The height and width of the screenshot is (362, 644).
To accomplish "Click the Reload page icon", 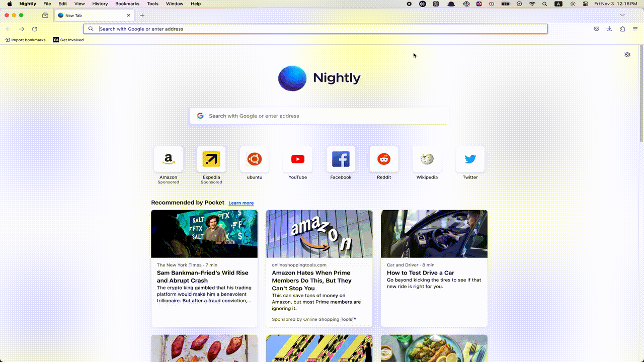I will pyautogui.click(x=34, y=29).
